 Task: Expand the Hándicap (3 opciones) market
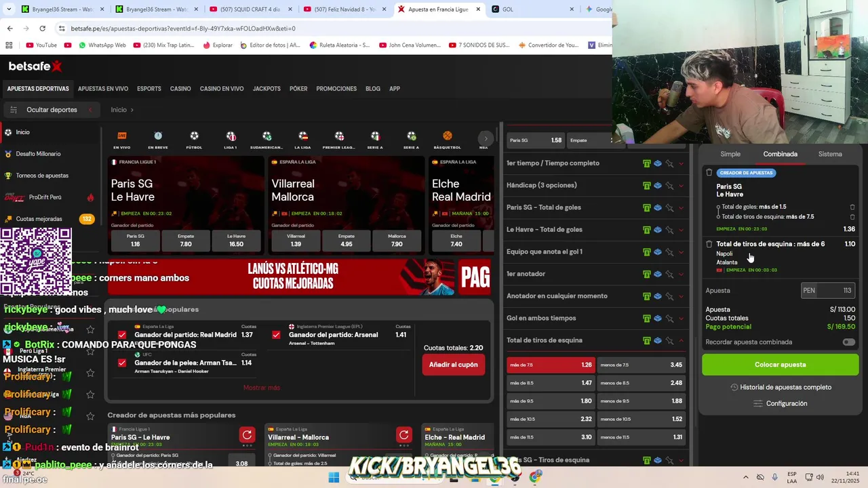pyautogui.click(x=681, y=185)
